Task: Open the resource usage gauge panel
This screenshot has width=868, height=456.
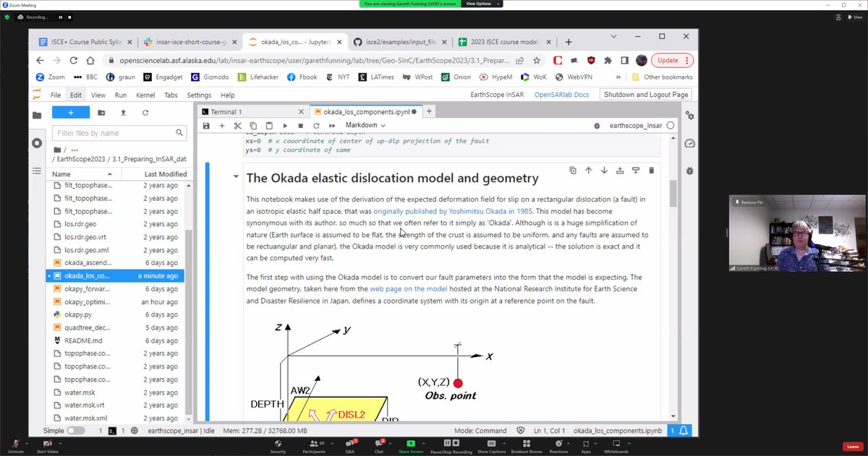Action: (x=689, y=143)
